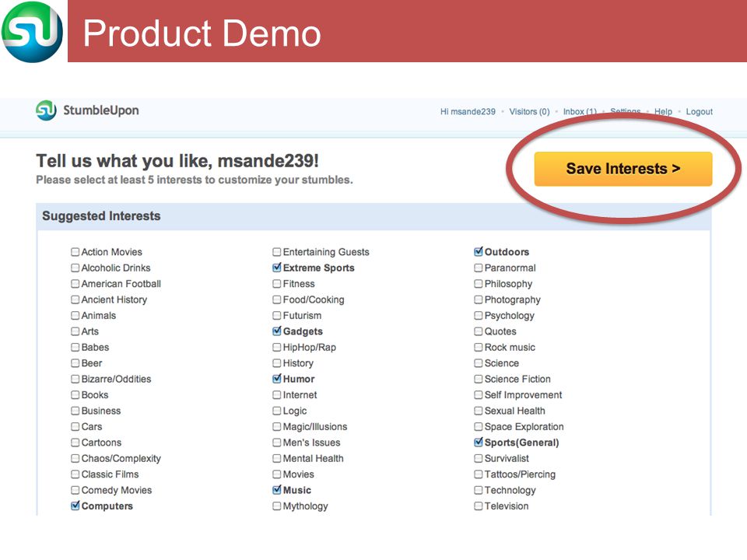This screenshot has height=560, width=747.
Task: Check the Books checkbox
Action: pos(75,395)
